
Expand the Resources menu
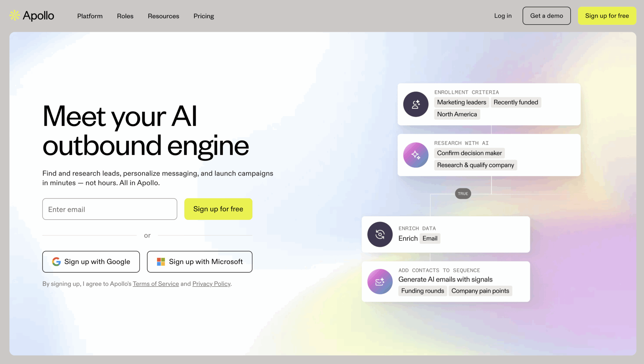(164, 16)
